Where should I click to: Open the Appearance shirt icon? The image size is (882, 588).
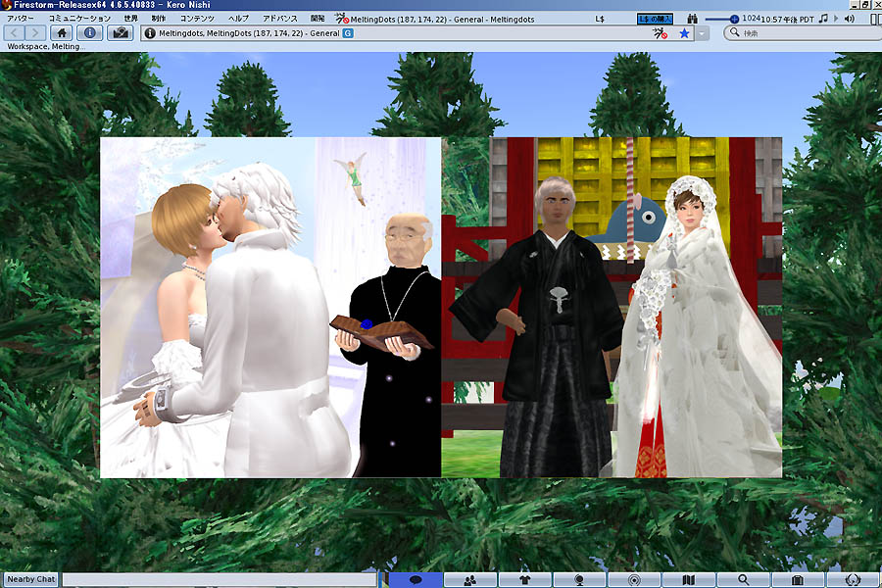(524, 580)
